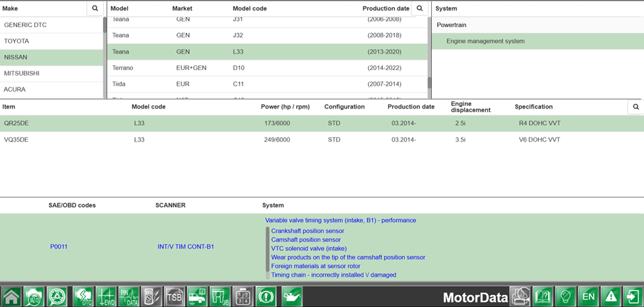Open the TSB bulletins icon
The image size is (644, 307).
175,296
